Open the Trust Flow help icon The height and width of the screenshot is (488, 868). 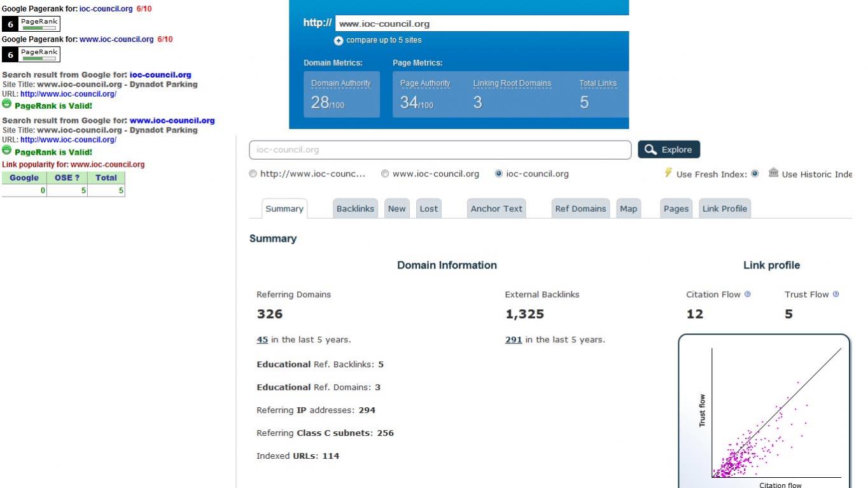pyautogui.click(x=836, y=295)
